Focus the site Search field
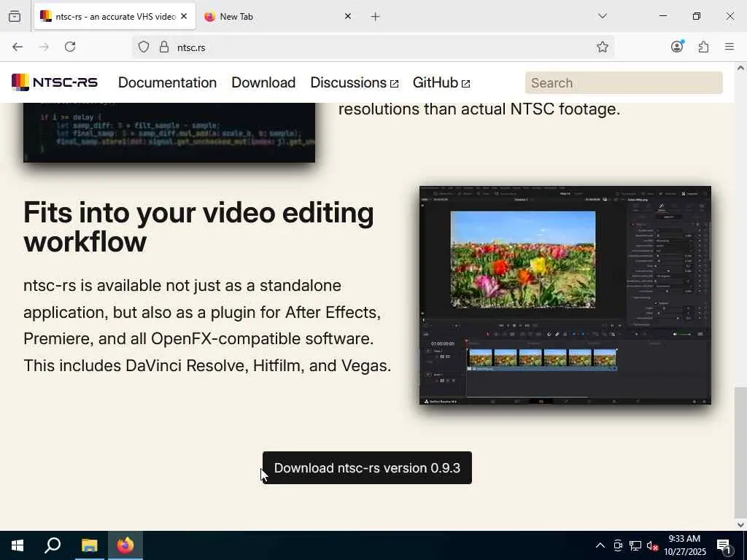Screen dimensions: 747x560 (x=624, y=83)
